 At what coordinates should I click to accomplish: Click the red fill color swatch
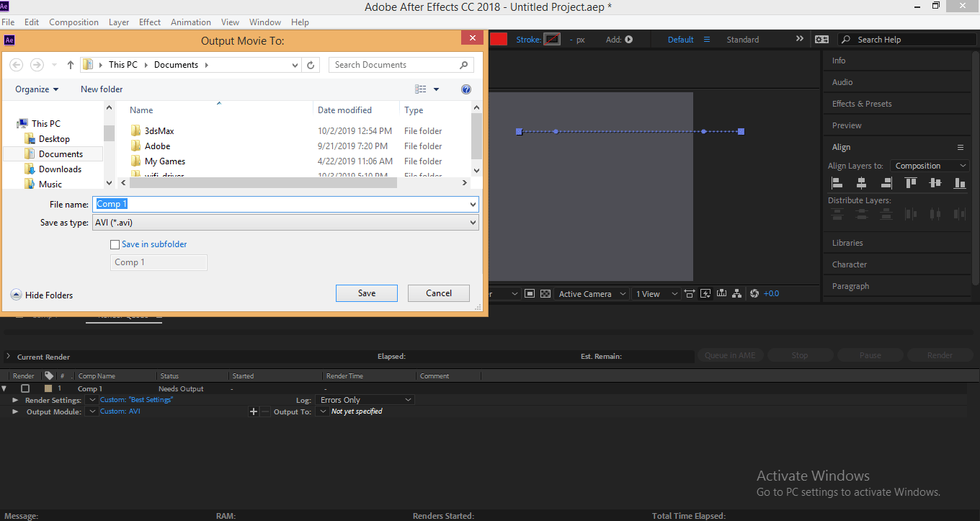point(499,40)
